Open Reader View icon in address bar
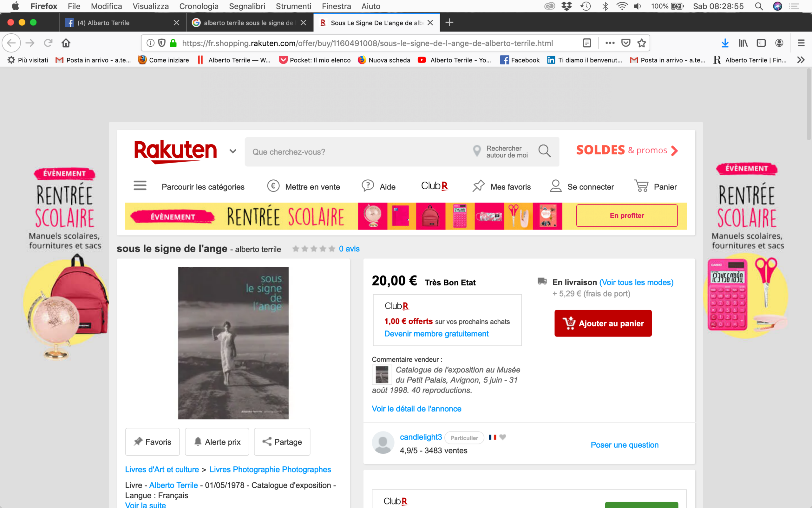Viewport: 812px width, 508px height. 586,43
